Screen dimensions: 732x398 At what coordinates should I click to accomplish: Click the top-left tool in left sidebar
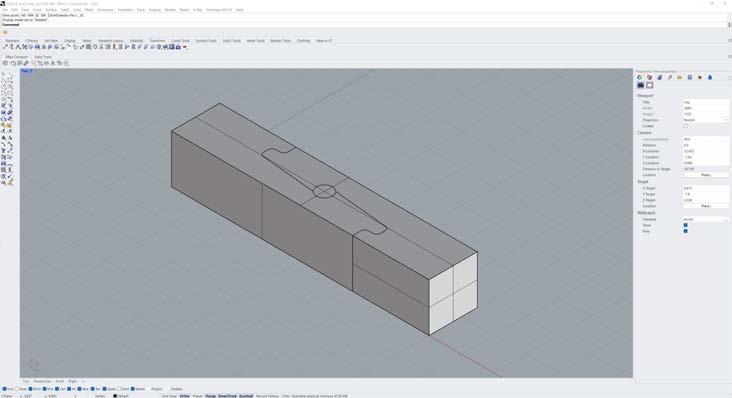[x=4, y=74]
